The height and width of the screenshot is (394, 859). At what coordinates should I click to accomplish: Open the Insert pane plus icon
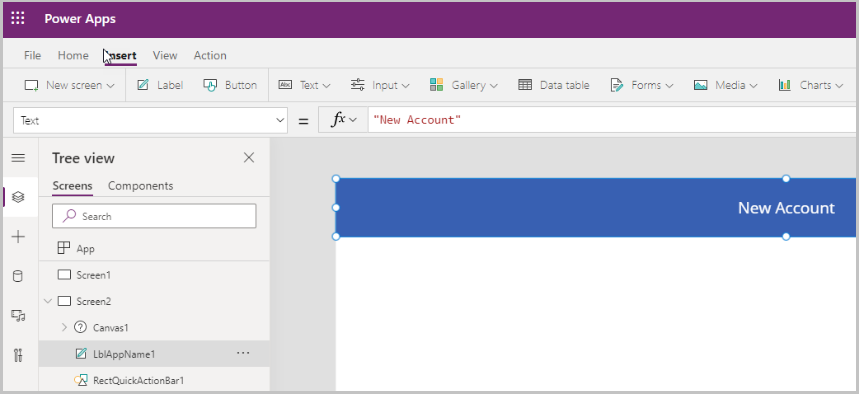tap(18, 237)
